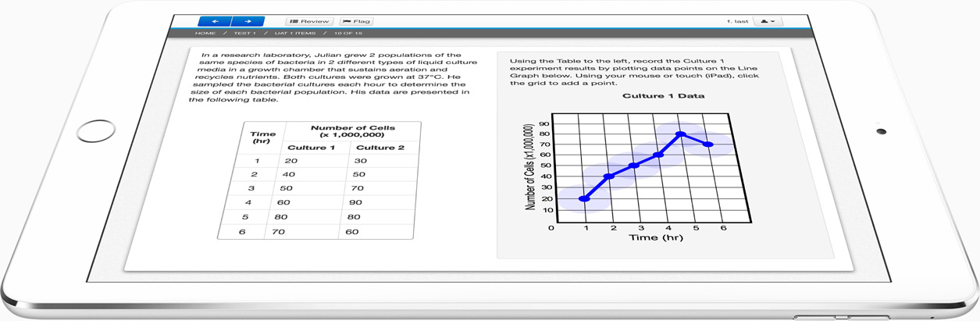Open TEST 1 breadcrumb link

pyautogui.click(x=244, y=34)
